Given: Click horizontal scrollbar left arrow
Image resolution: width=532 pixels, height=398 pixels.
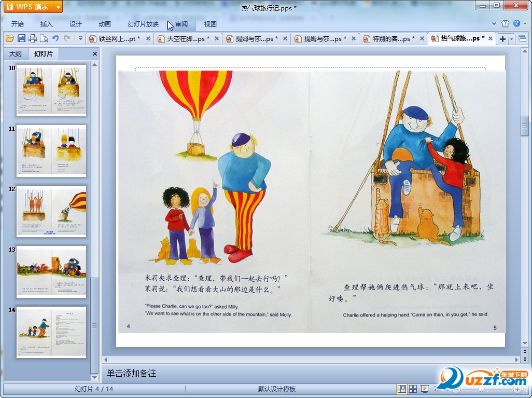Looking at the screenshot, I should (x=105, y=359).
